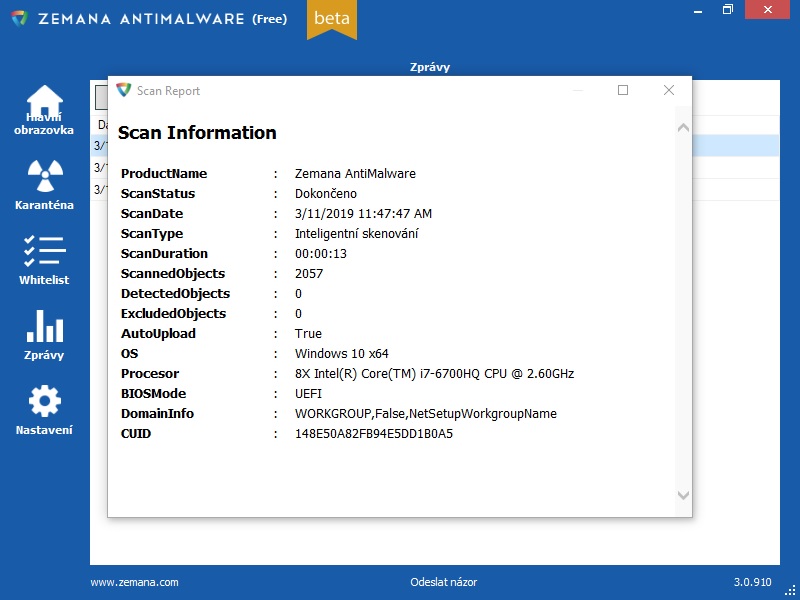Click the Odeslat názor feedback link

(x=443, y=582)
